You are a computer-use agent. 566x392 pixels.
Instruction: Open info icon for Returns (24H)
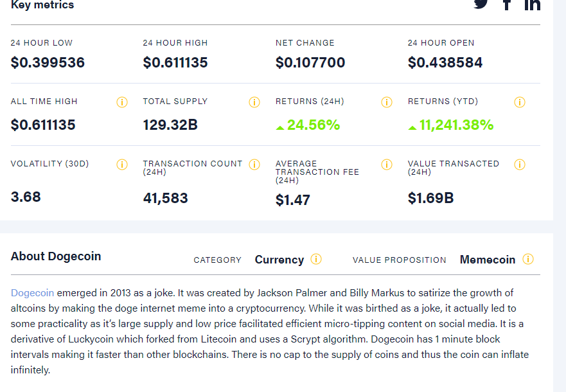[387, 102]
